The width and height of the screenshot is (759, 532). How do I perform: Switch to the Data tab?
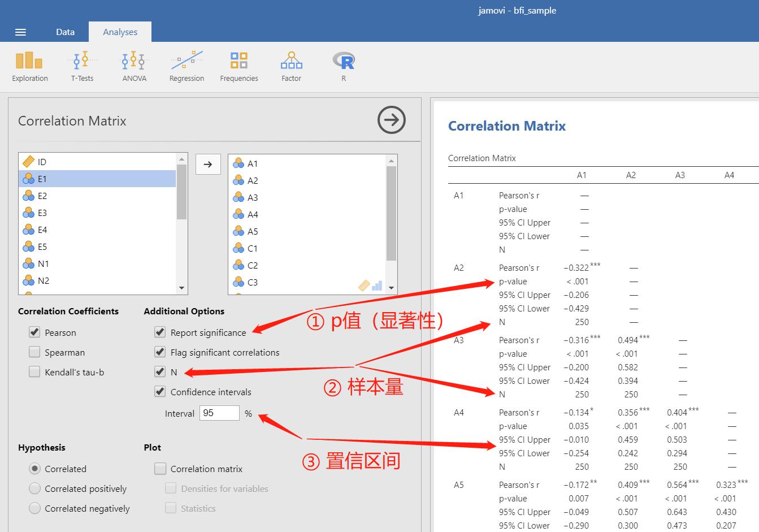(65, 32)
